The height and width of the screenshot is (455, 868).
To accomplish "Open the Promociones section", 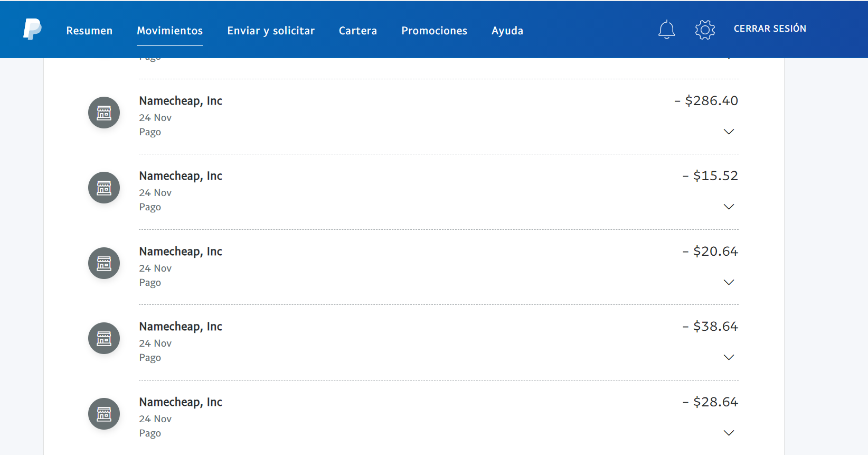I will point(434,31).
